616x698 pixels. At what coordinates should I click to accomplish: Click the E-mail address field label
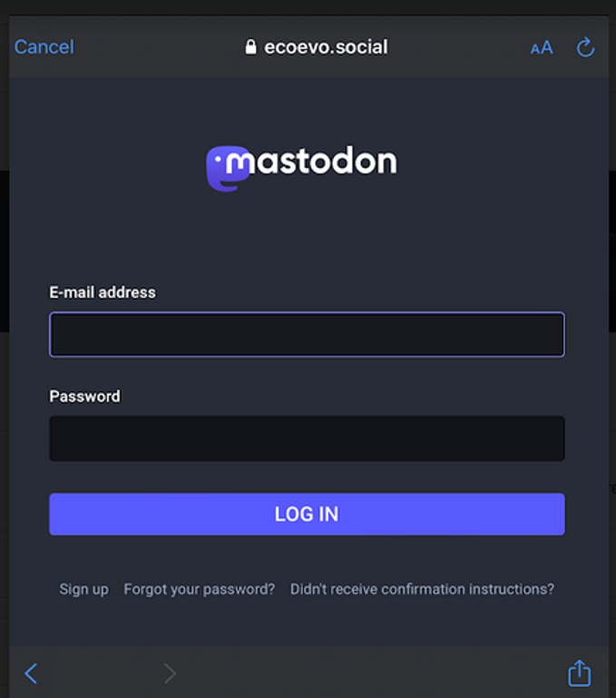103,292
